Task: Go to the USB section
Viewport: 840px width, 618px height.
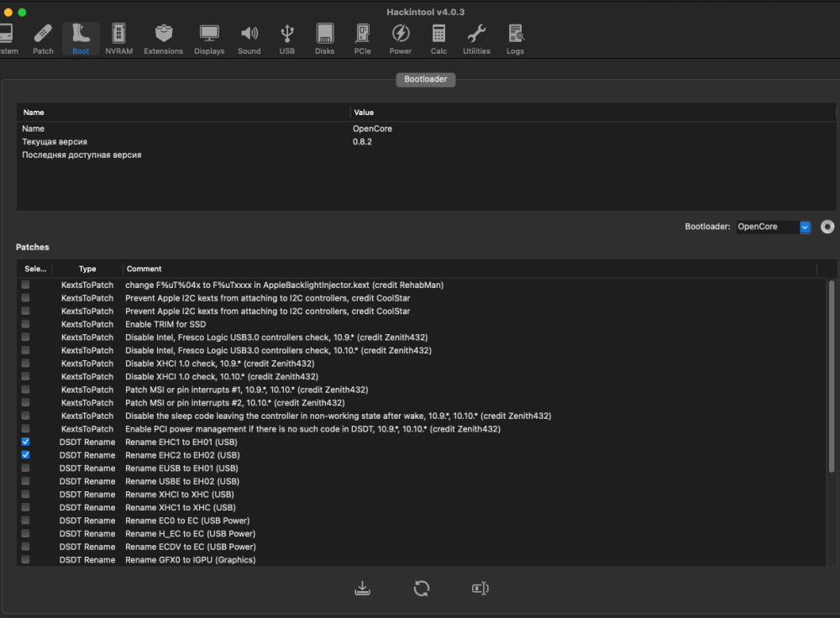Action: [x=287, y=39]
